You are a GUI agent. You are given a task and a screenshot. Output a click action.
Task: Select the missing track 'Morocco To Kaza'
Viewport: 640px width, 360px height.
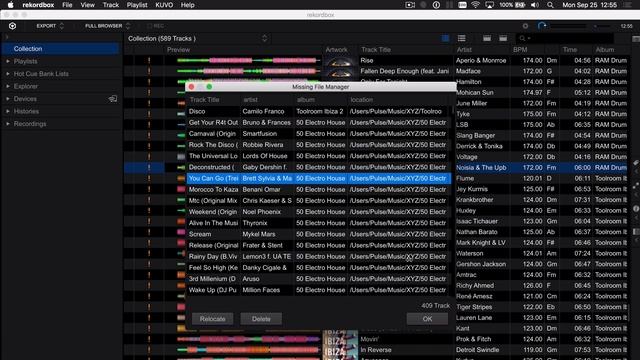[319, 189]
